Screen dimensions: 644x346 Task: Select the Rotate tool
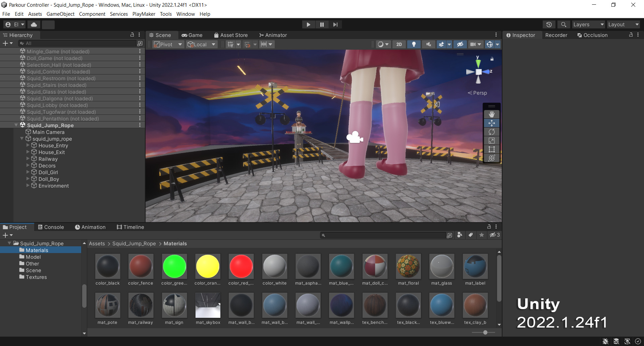pyautogui.click(x=492, y=132)
